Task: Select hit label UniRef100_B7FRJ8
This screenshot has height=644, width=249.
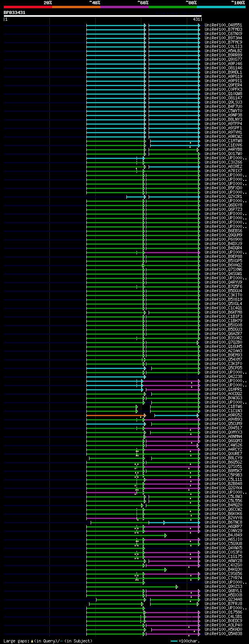Action: tap(223, 604)
